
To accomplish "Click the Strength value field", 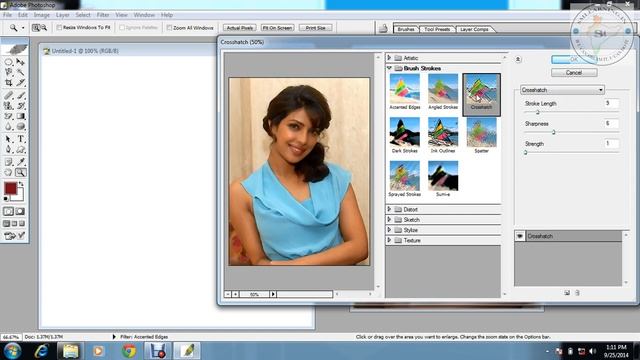I will (611, 143).
